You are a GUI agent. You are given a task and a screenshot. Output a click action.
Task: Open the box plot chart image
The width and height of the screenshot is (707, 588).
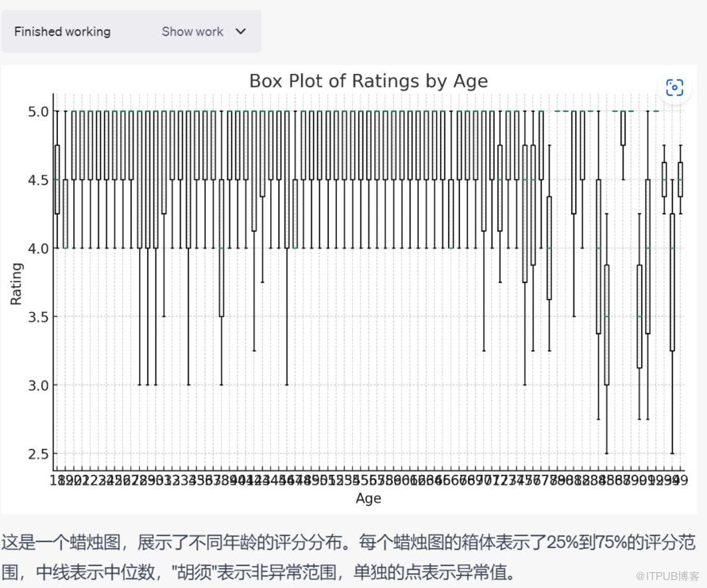point(349,289)
